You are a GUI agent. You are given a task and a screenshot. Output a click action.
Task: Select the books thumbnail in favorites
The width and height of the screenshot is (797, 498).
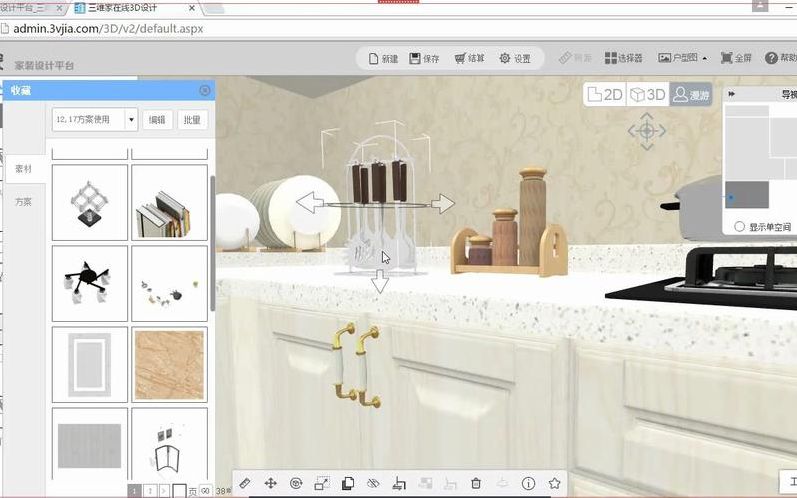pos(169,202)
